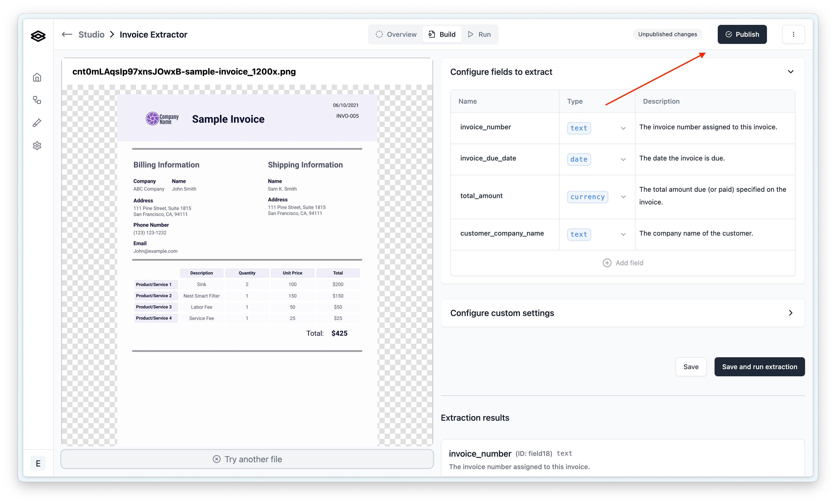The image size is (836, 504).
Task: Switch to the Run tab
Action: (479, 35)
